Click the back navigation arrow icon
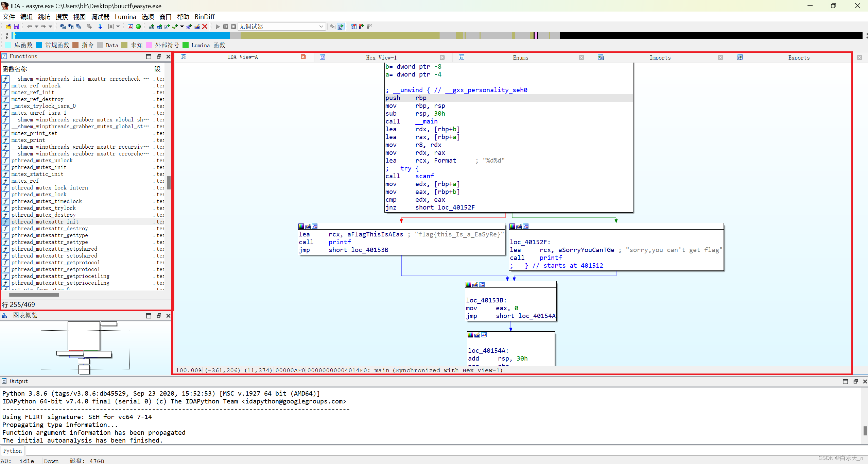 pyautogui.click(x=30, y=27)
